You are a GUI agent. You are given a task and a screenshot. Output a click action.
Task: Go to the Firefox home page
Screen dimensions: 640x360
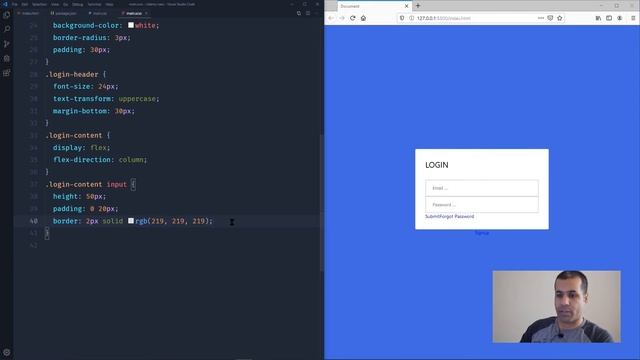[x=363, y=18]
